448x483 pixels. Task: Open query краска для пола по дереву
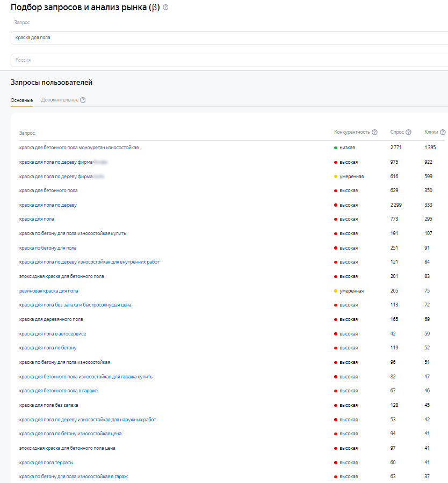pyautogui.click(x=48, y=205)
